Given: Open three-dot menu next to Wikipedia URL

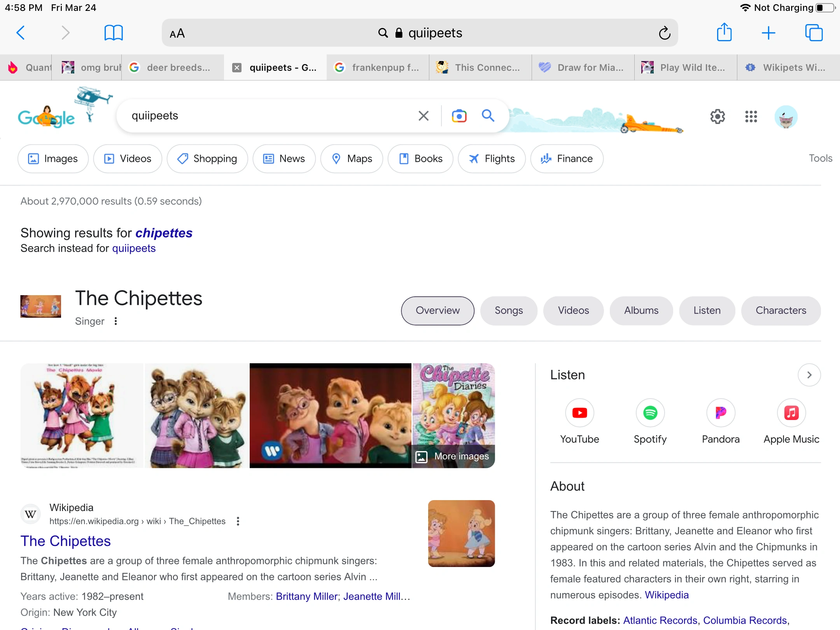Looking at the screenshot, I should click(238, 521).
